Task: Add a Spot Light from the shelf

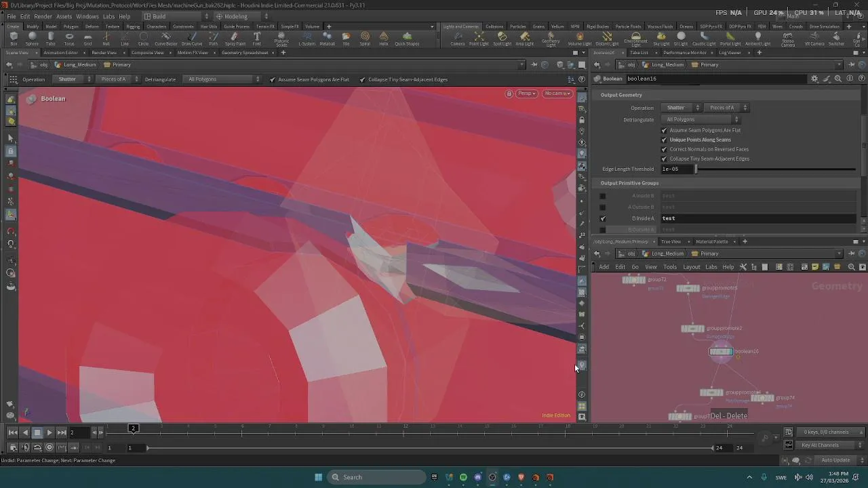Action: click(502, 39)
